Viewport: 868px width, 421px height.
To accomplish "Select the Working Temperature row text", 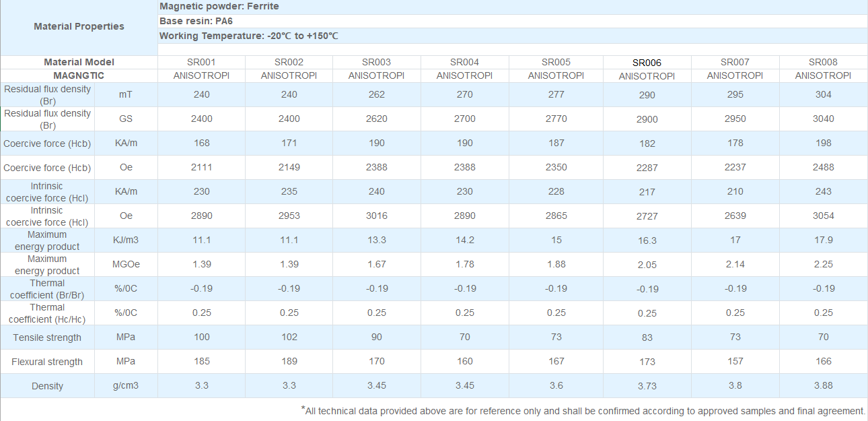I will pos(248,35).
